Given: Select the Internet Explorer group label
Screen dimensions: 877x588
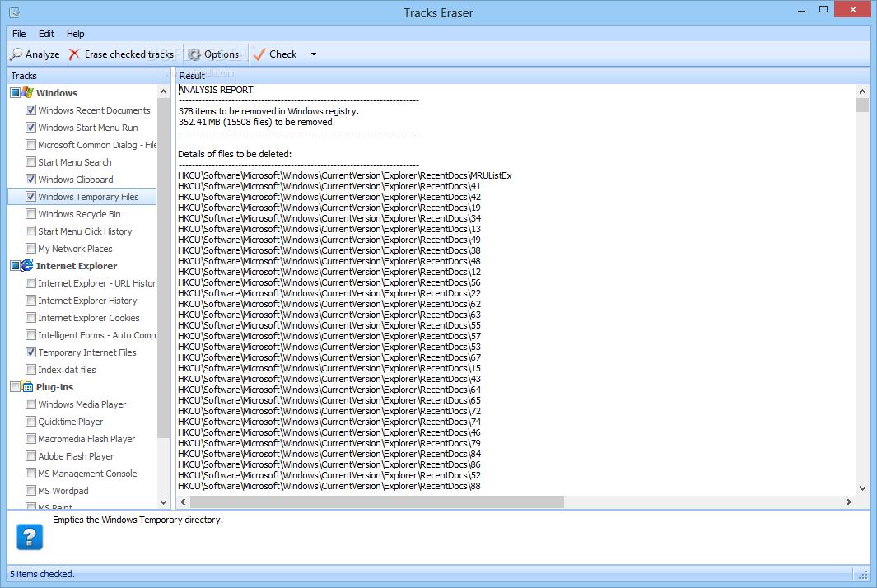Looking at the screenshot, I should [x=77, y=266].
